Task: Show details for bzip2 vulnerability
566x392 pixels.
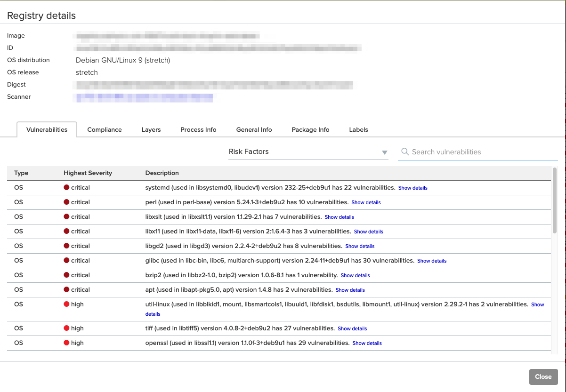Action: point(355,275)
